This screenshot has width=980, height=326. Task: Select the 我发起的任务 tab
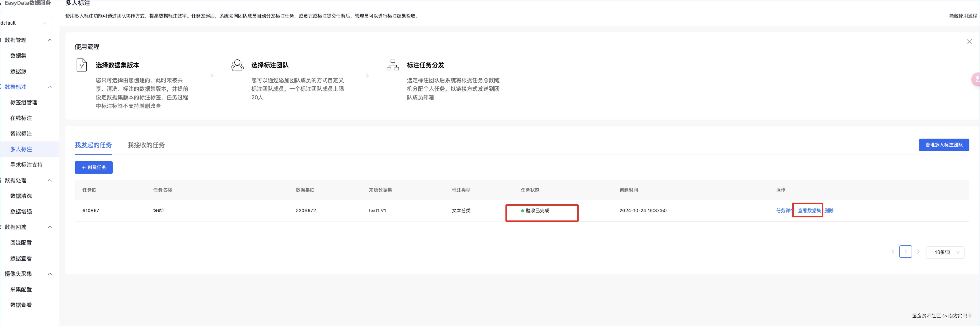[93, 145]
